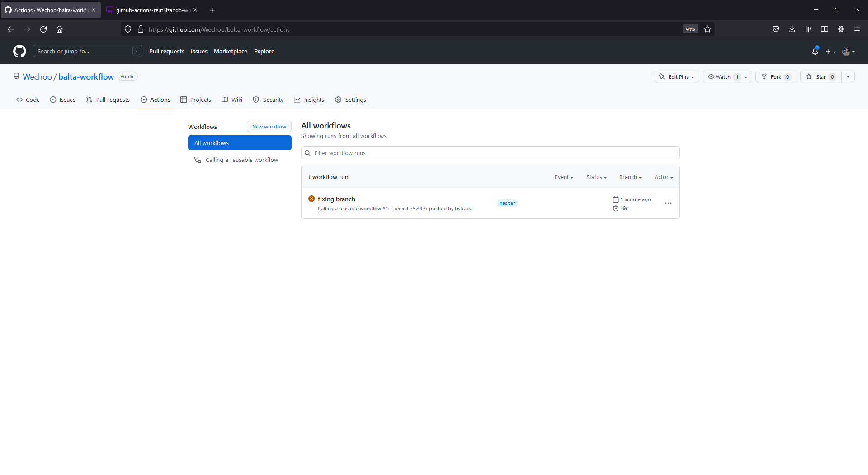This screenshot has width=868, height=475.
Task: Open the Code tab
Action: pos(28,100)
